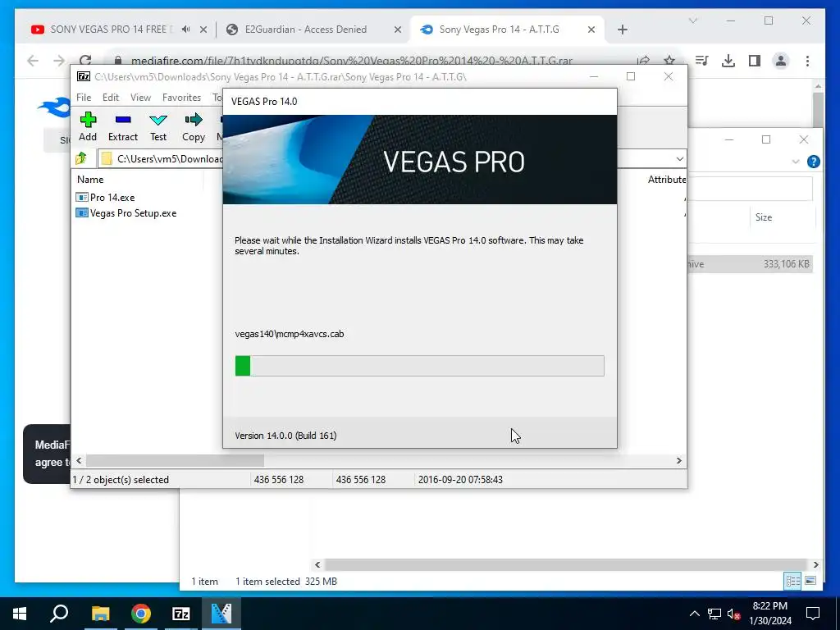The height and width of the screenshot is (630, 840).
Task: Go up one folder level in 7-Zip
Action: (81, 158)
